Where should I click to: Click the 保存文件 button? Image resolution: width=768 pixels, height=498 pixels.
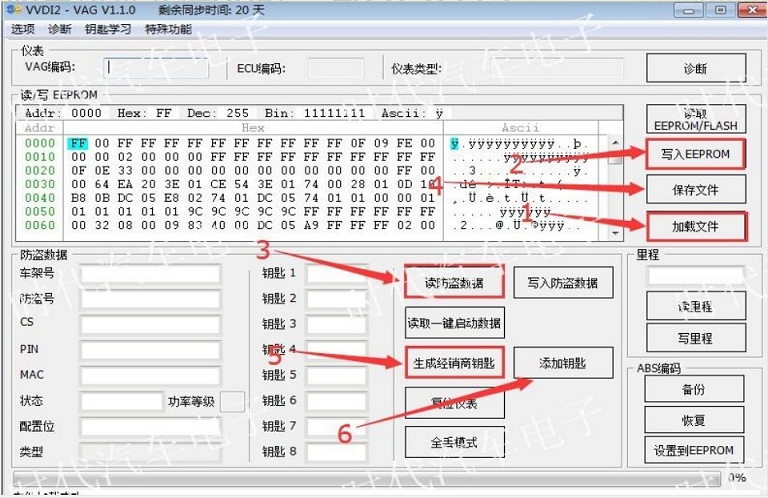click(x=695, y=190)
